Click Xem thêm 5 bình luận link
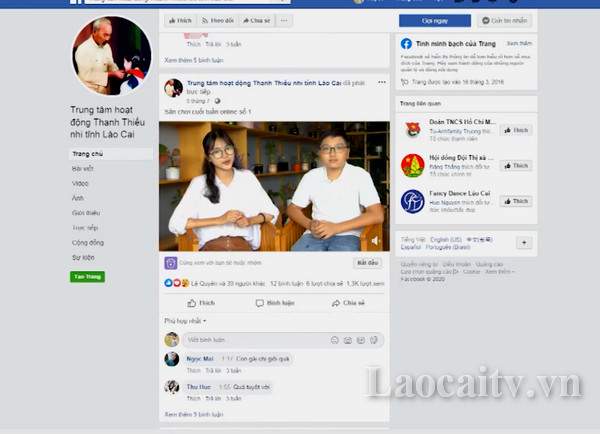 194,60
